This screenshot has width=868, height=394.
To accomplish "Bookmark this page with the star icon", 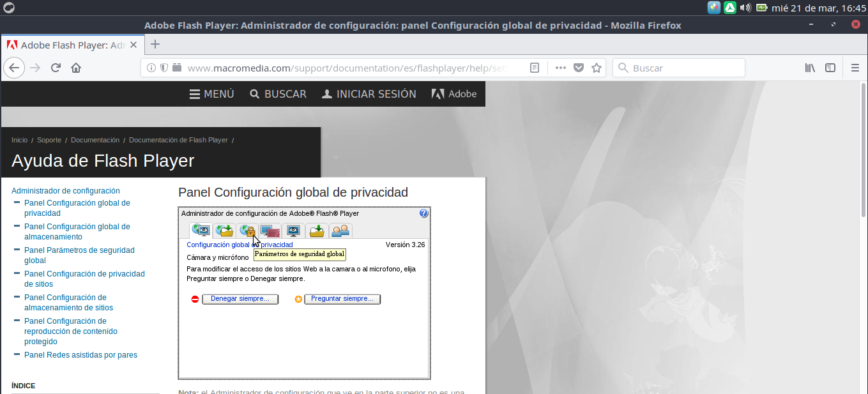I will pyautogui.click(x=597, y=68).
